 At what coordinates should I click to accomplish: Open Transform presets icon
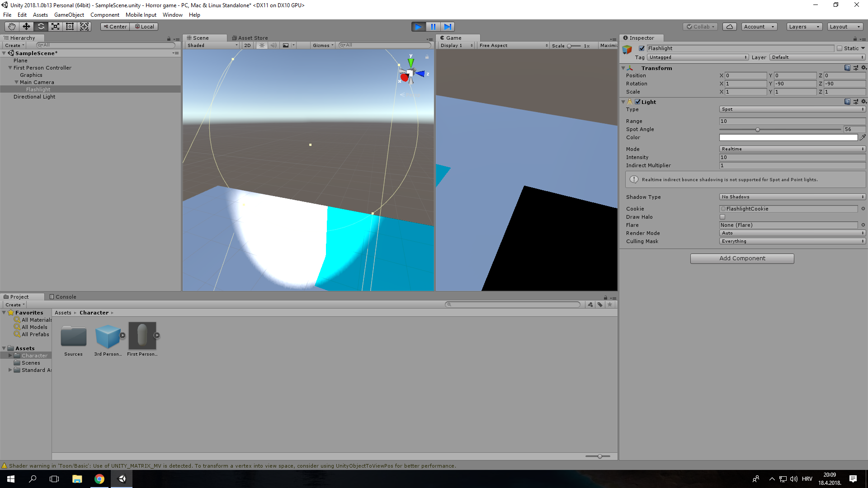(855, 68)
